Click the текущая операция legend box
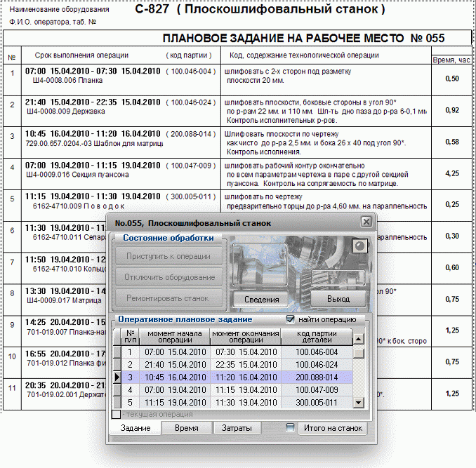The image size is (476, 468). 117,414
